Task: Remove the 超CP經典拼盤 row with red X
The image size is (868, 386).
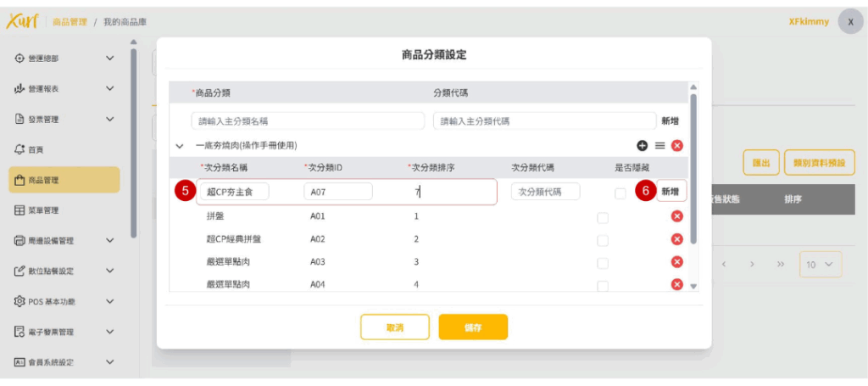Action: (676, 239)
